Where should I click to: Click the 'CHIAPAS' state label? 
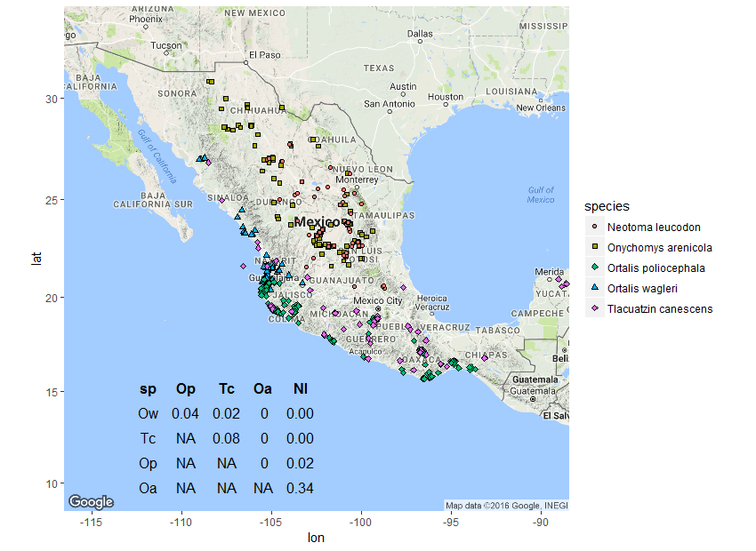point(486,355)
